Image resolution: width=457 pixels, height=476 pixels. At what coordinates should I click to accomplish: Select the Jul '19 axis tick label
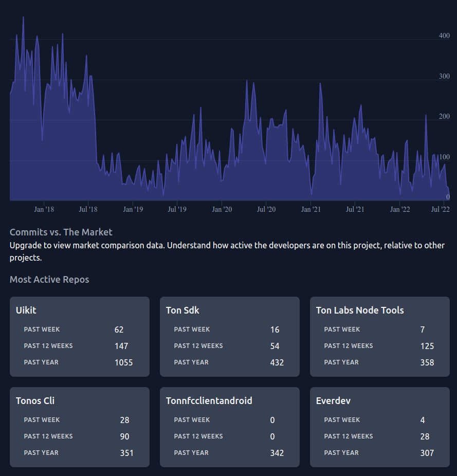coord(177,209)
